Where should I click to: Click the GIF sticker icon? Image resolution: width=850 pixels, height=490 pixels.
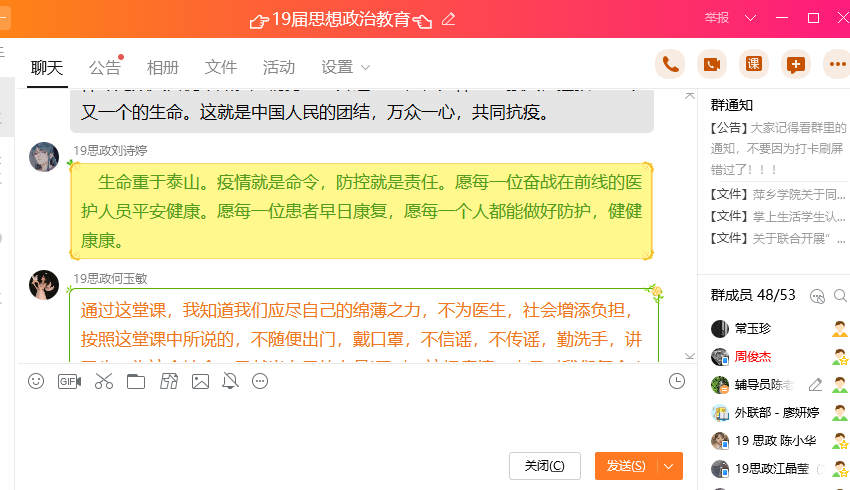click(x=69, y=381)
